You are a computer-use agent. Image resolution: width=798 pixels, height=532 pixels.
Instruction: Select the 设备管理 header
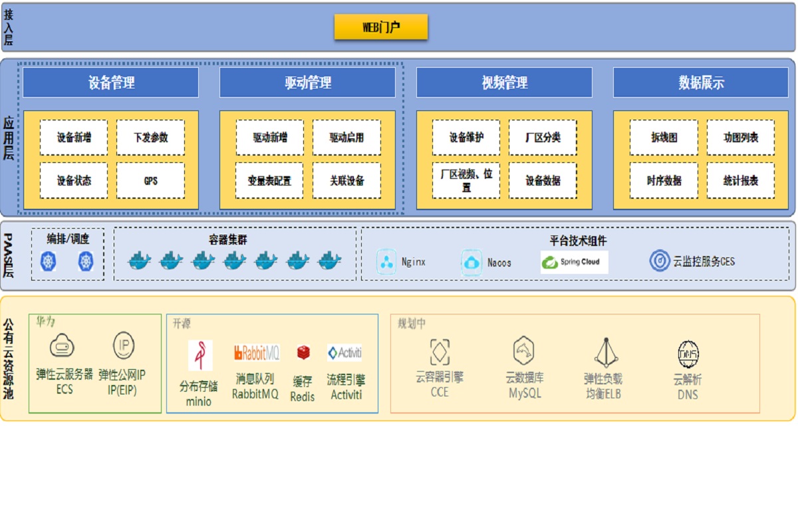coord(111,82)
